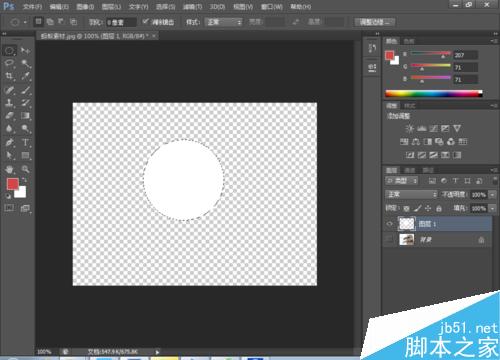Click the G color slider
The image size is (500, 360).
tap(430, 66)
